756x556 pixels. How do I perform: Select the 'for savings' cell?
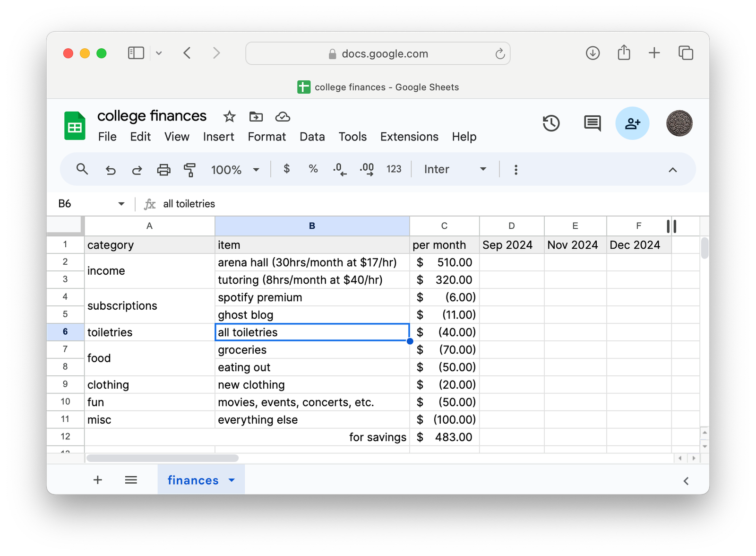[x=247, y=437]
